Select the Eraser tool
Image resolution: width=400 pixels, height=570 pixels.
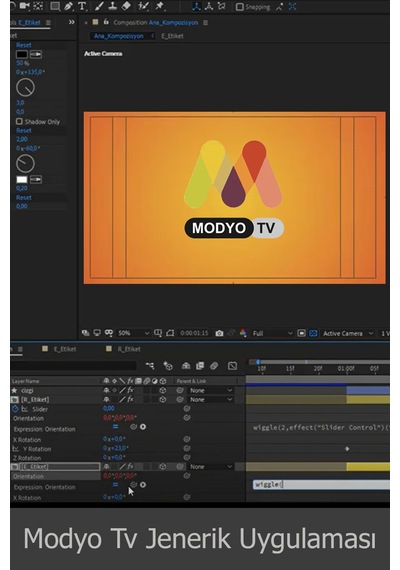[x=126, y=6]
